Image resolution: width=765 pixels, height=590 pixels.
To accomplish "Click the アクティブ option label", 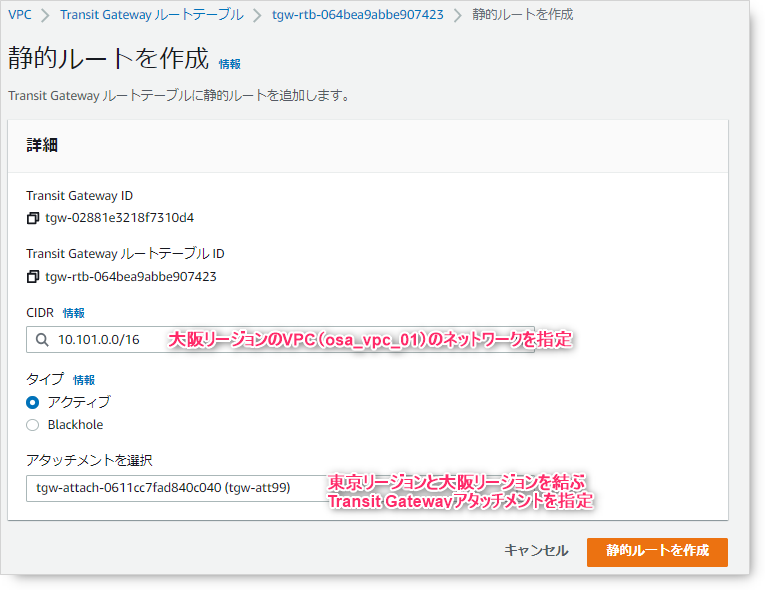I will (79, 402).
